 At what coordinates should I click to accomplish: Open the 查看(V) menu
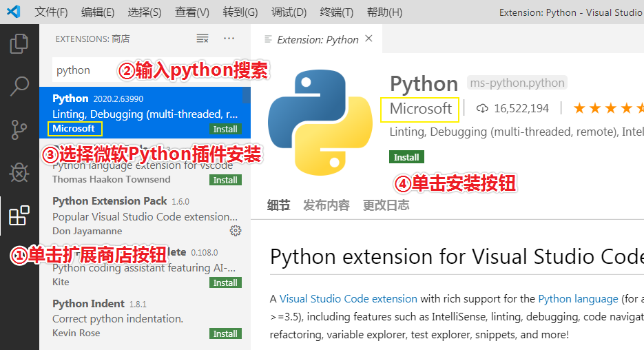tap(191, 12)
